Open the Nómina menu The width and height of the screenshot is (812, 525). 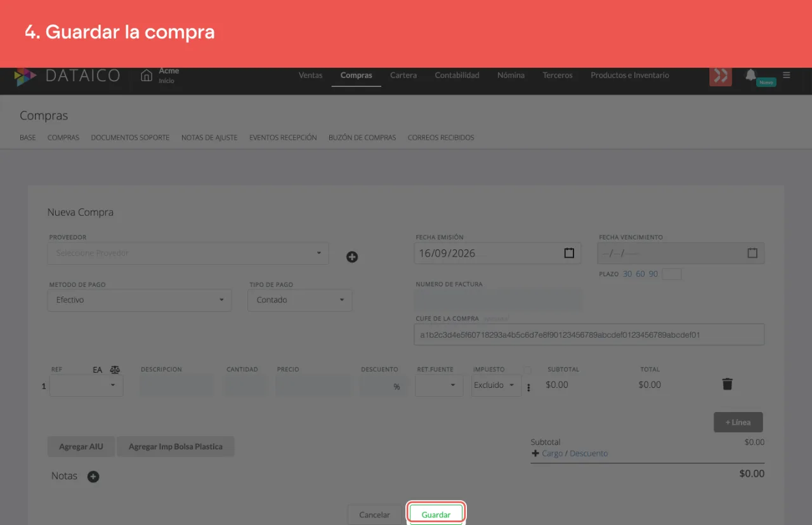click(511, 75)
